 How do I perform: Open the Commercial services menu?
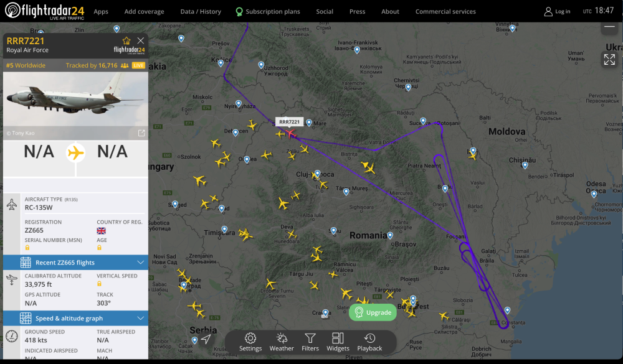point(445,11)
